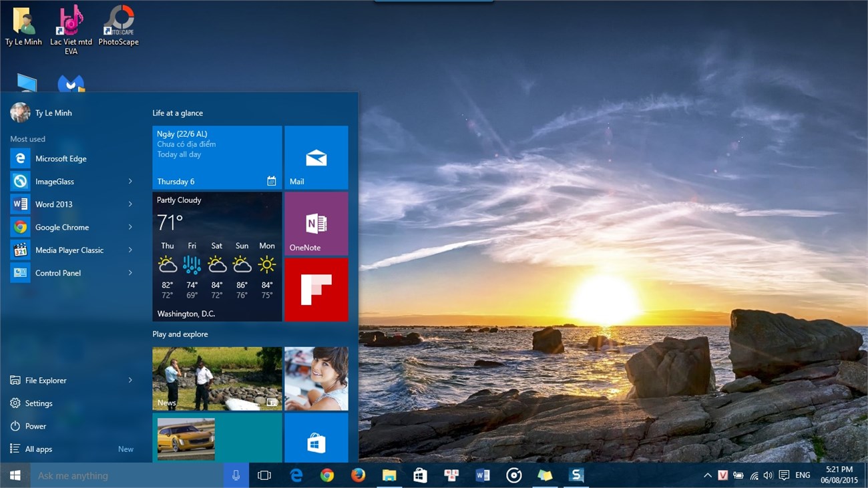868x488 pixels.
Task: Open All apps list
Action: point(72,449)
